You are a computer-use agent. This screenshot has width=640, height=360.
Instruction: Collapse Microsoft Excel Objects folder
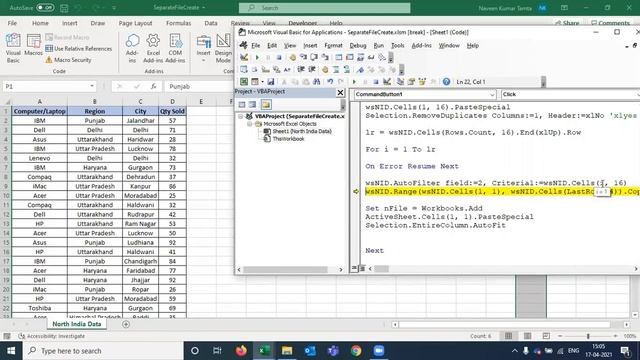[x=249, y=124]
